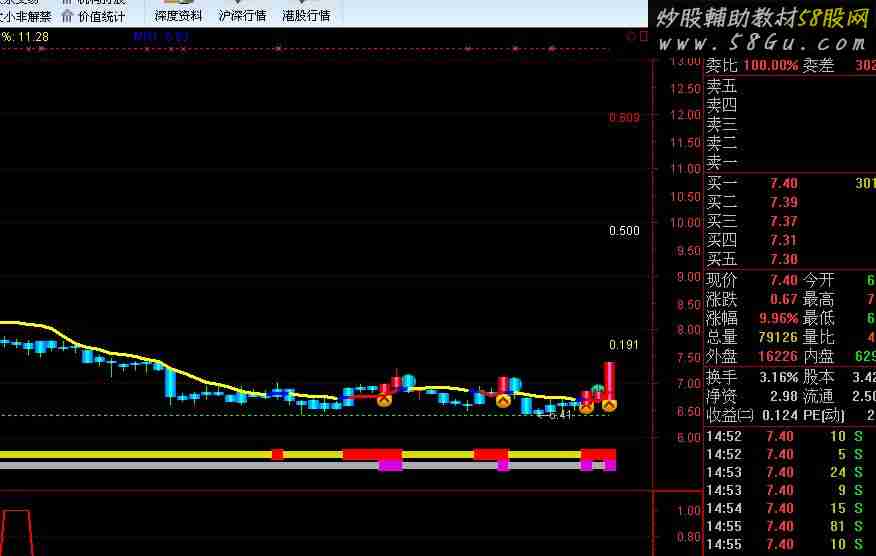
Task: Select the 14:54 tick row with volume 15
Action: pyautogui.click(x=789, y=508)
